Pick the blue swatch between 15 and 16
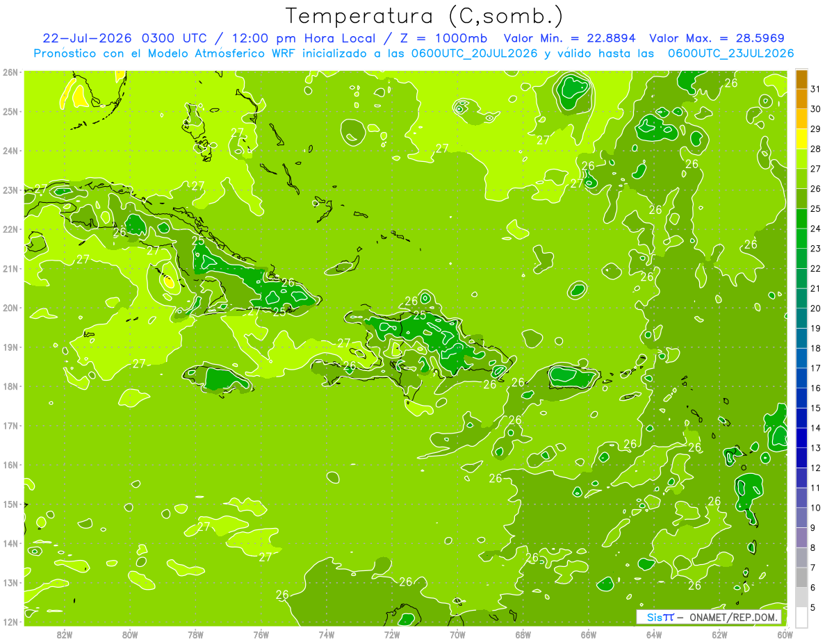Screen dimensions: 834x644 pyautogui.click(x=801, y=398)
